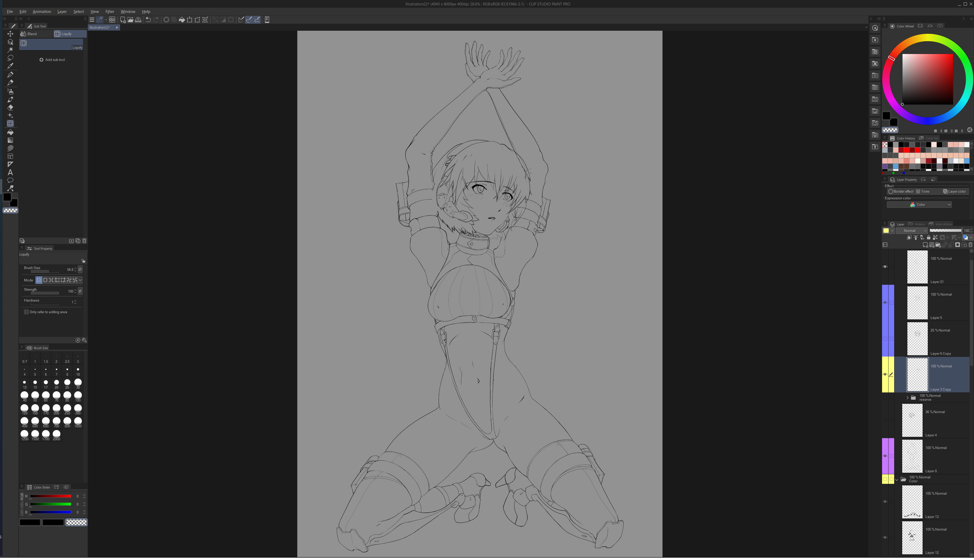
Task: Select the Auto select magic wand tool
Action: pyautogui.click(x=10, y=50)
